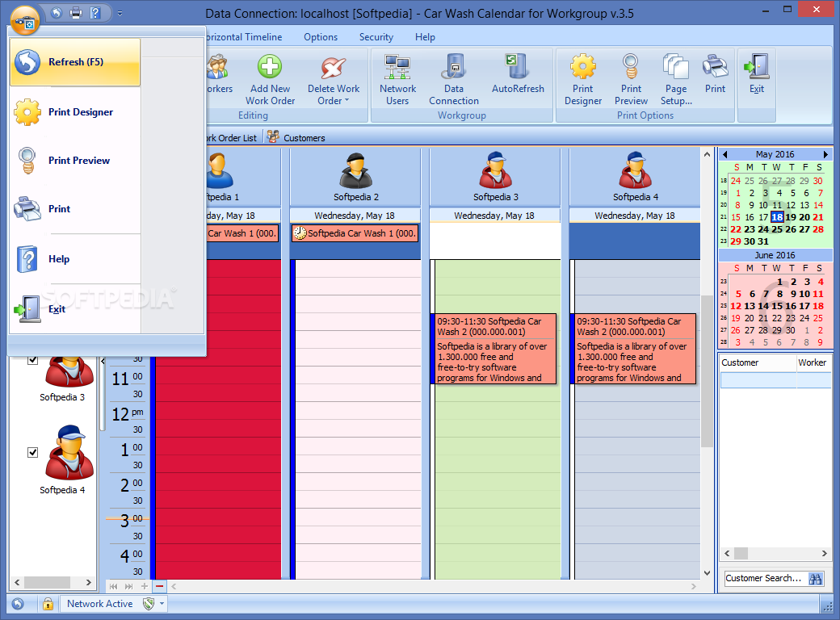This screenshot has width=840, height=620.
Task: Expand the Delete Work Order dropdown arrow
Action: 346,101
